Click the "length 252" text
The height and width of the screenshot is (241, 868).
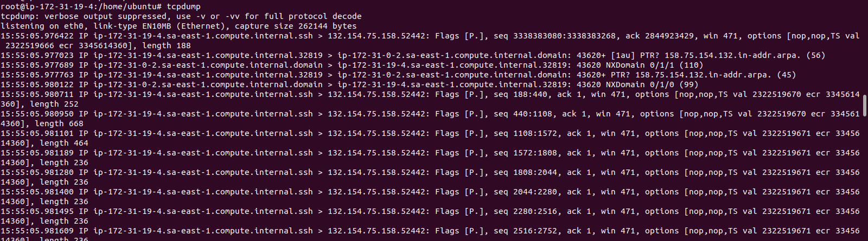[x=54, y=104]
